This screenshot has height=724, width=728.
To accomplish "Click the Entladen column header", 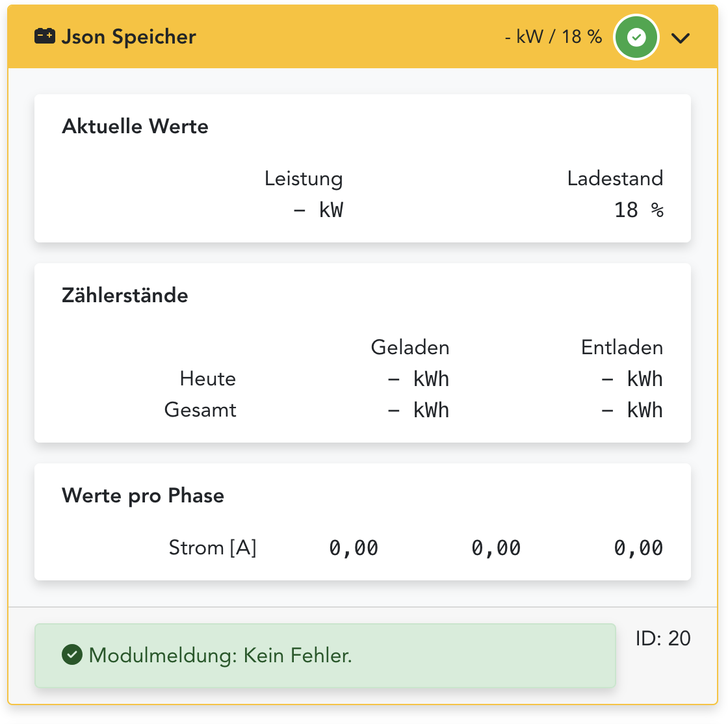I will [621, 348].
